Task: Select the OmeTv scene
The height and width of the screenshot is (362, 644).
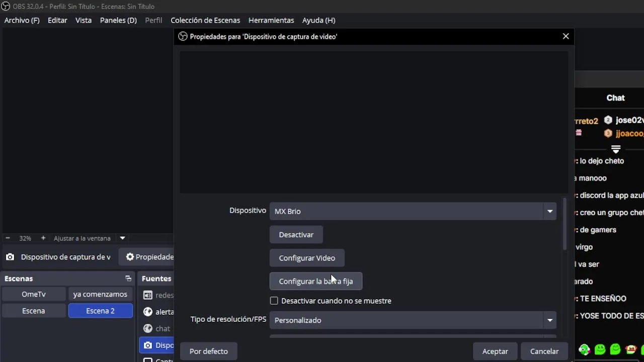Action: click(34, 294)
